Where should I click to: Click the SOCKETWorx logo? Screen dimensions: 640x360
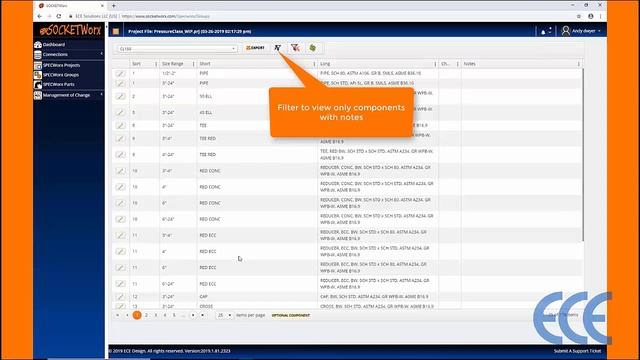pos(70,30)
